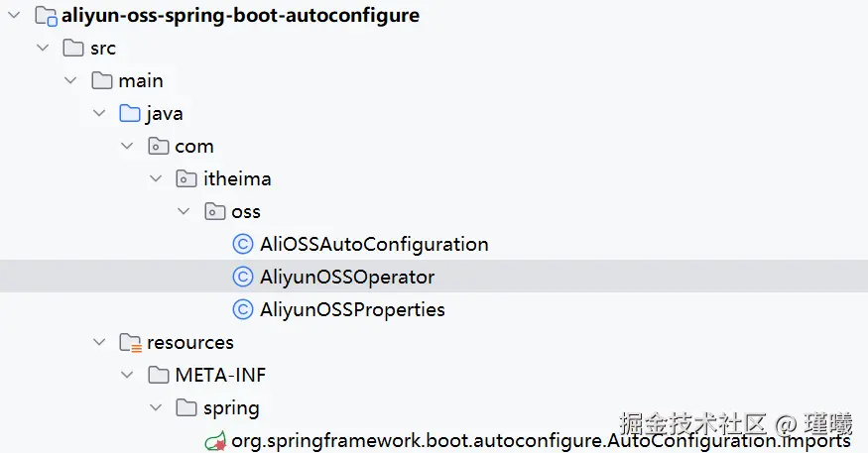Select the META-INF folder label
The height and width of the screenshot is (453, 868).
coord(220,375)
